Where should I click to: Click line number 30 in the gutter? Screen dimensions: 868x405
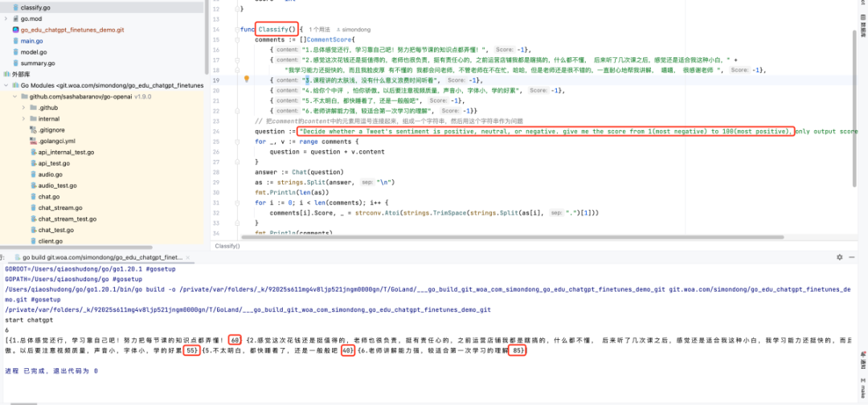point(216,193)
